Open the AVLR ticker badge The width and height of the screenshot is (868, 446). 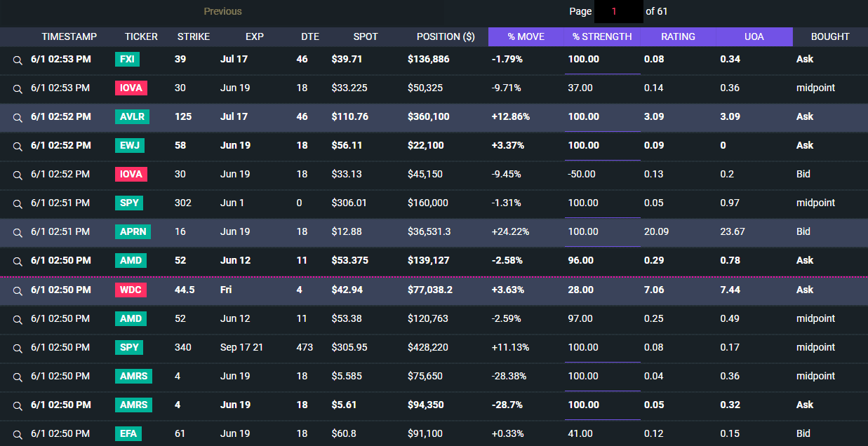click(132, 116)
